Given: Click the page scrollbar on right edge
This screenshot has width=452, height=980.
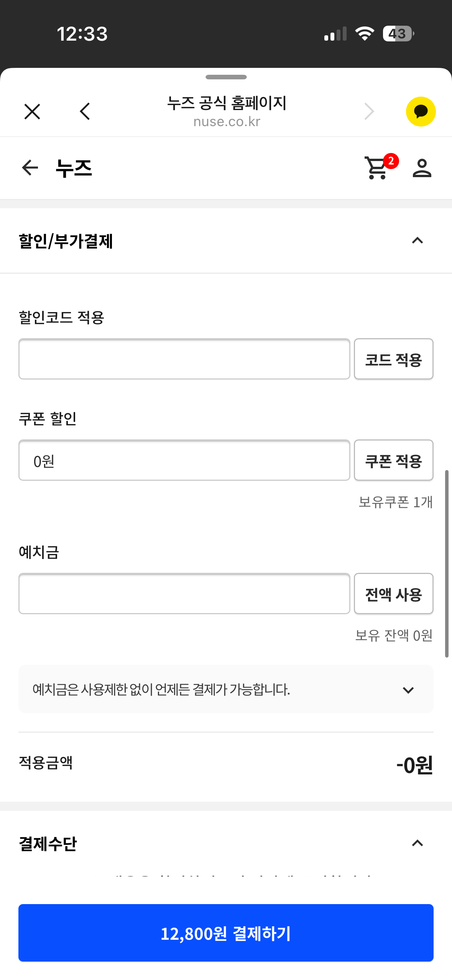Looking at the screenshot, I should [x=447, y=564].
